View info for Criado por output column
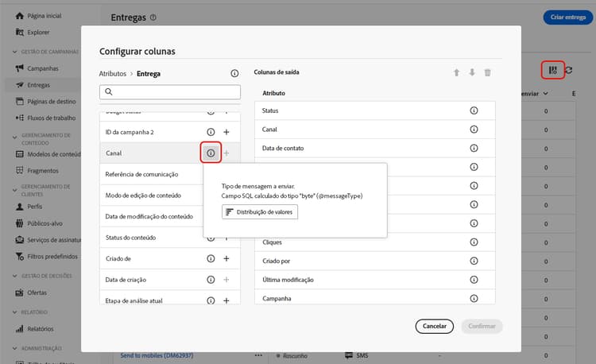The width and height of the screenshot is (596, 364). click(474, 261)
